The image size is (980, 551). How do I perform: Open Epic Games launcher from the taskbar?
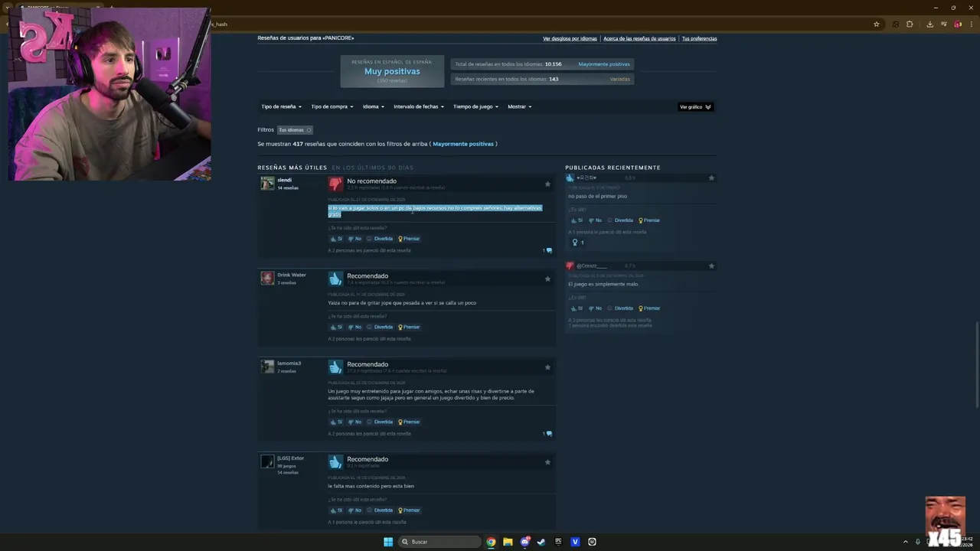(x=558, y=542)
